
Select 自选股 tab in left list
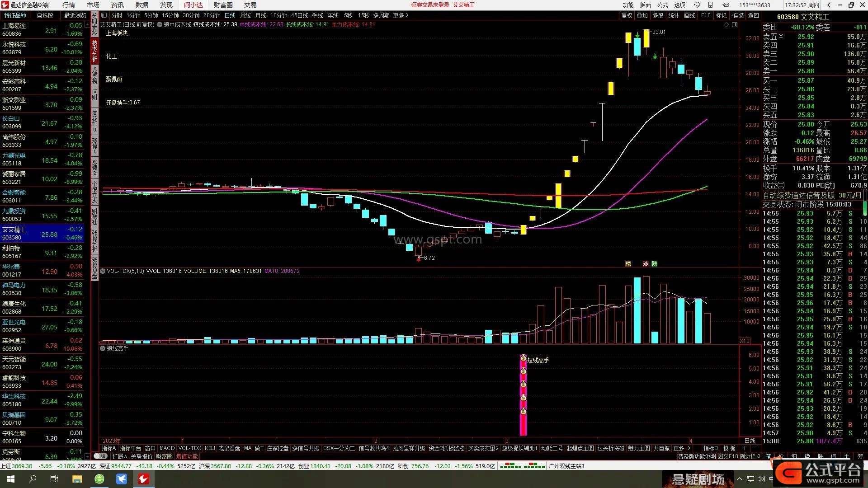(45, 15)
